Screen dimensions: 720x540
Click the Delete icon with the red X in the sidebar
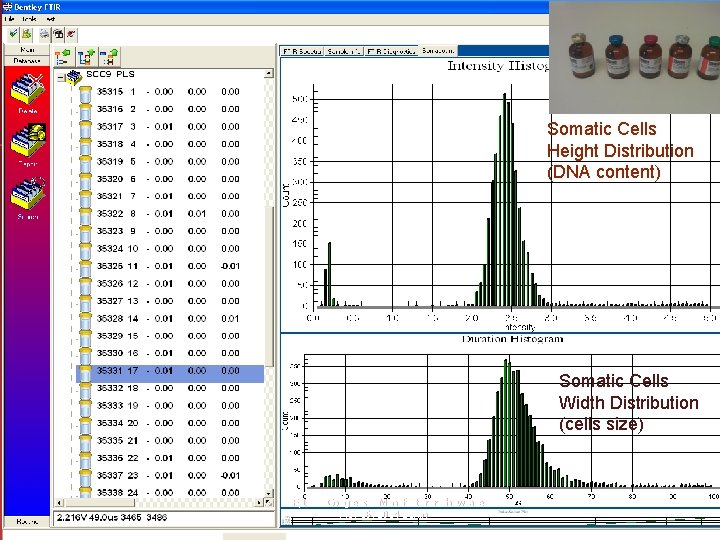click(28, 88)
